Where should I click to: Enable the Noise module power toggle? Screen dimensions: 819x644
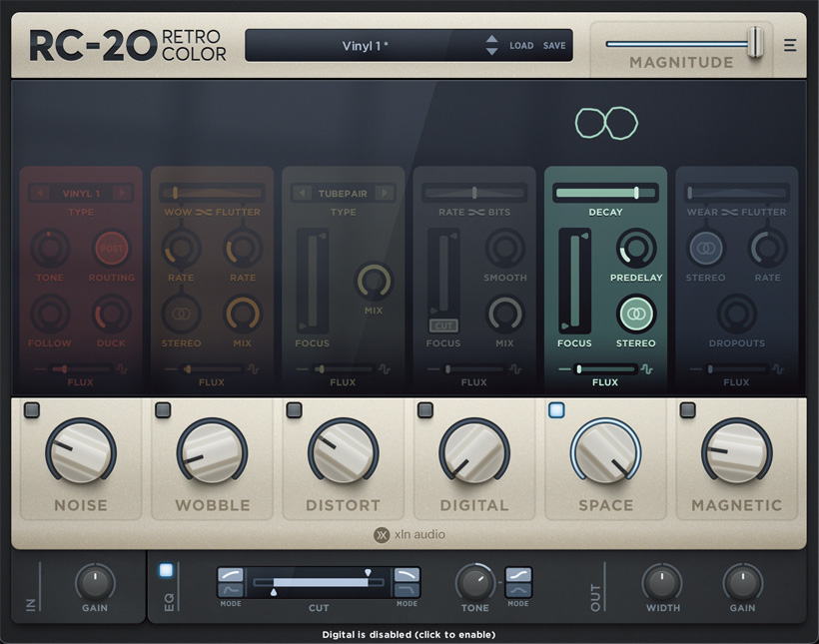click(x=32, y=410)
